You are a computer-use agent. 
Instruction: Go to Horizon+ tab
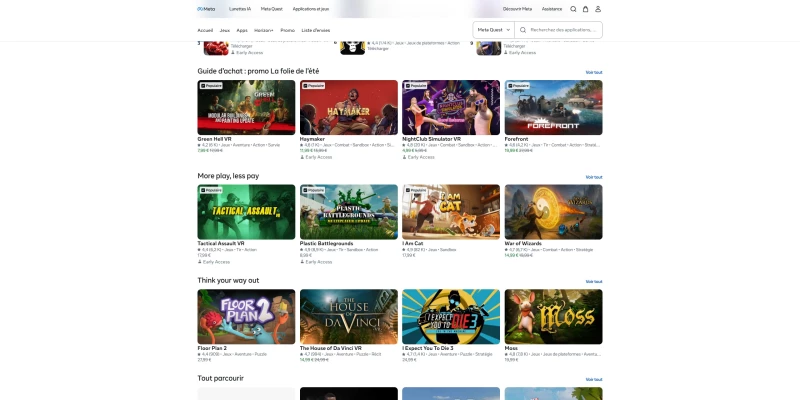(264, 30)
